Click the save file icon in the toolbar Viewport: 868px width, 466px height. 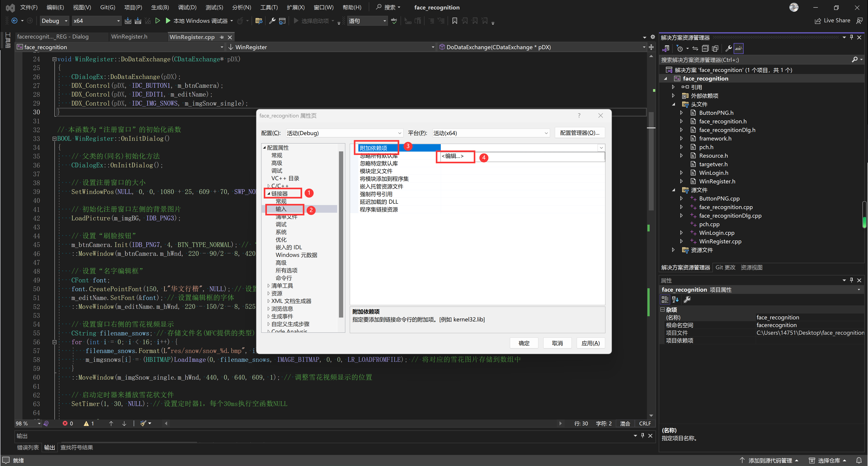click(x=128, y=21)
